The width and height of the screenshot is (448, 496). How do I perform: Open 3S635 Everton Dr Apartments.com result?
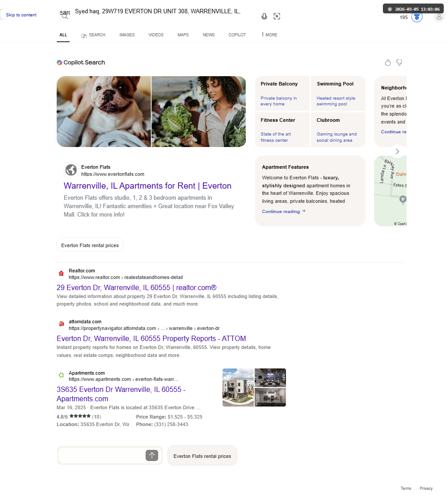[x=121, y=394]
